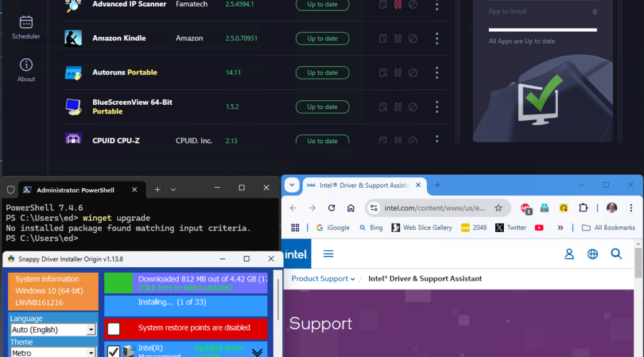
Task: Open Chrome tab search dropdown
Action: click(292, 185)
